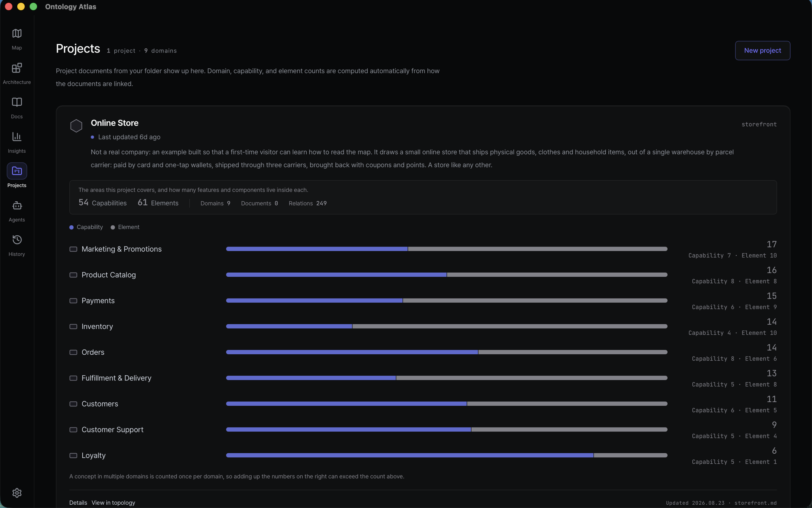The height and width of the screenshot is (508, 812).
Task: Click the Domains 9 stat
Action: click(x=216, y=204)
